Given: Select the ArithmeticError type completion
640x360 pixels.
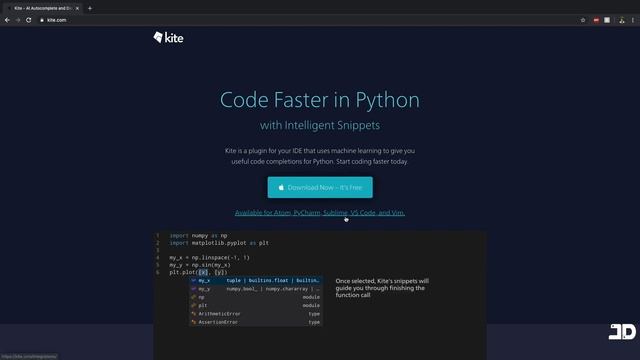Looking at the screenshot, I should click(x=256, y=314).
